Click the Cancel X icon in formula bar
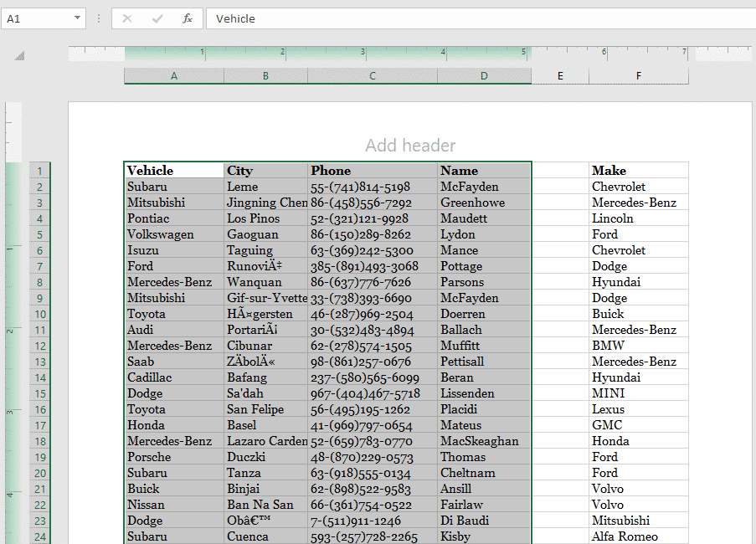Image resolution: width=756 pixels, height=544 pixels. click(x=127, y=18)
